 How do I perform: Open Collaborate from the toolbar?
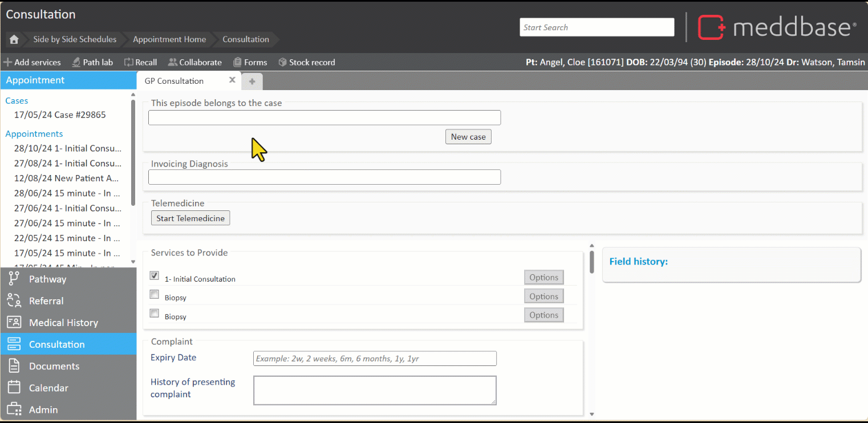pos(194,62)
